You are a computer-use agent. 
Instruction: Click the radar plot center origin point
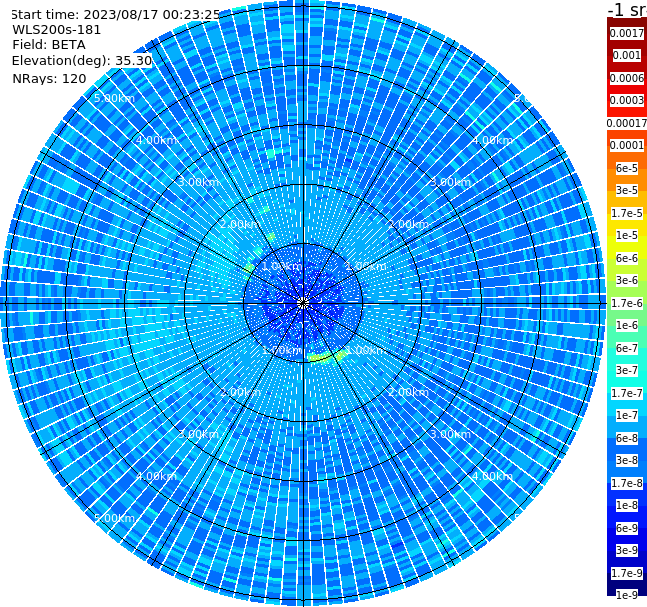(303, 303)
